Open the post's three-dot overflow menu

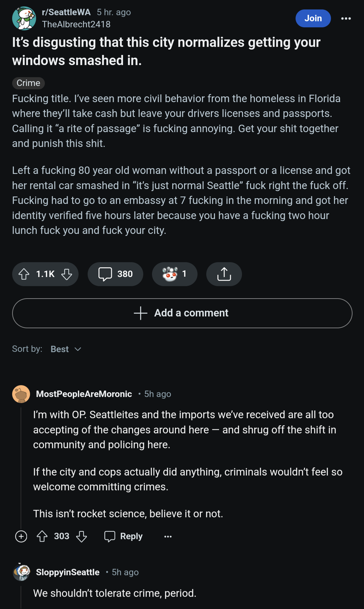click(x=346, y=19)
